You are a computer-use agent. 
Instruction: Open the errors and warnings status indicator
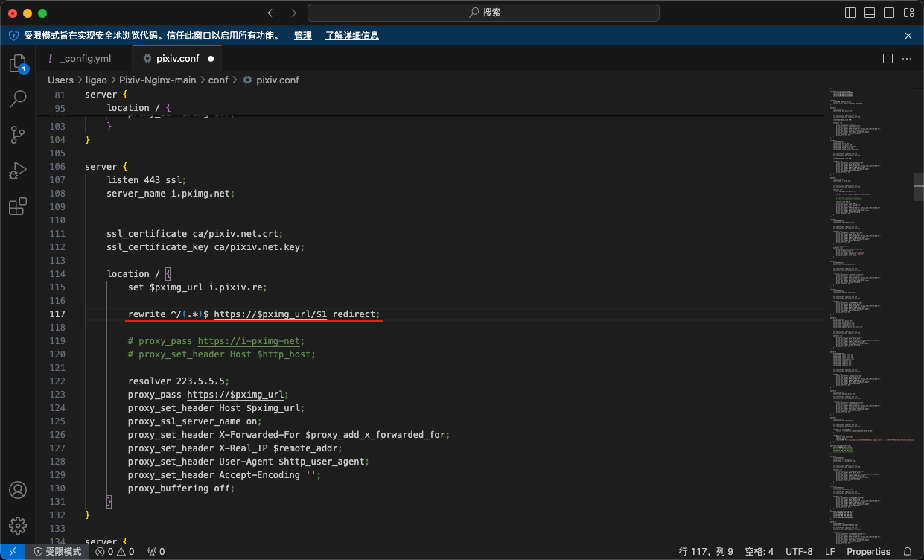115,552
